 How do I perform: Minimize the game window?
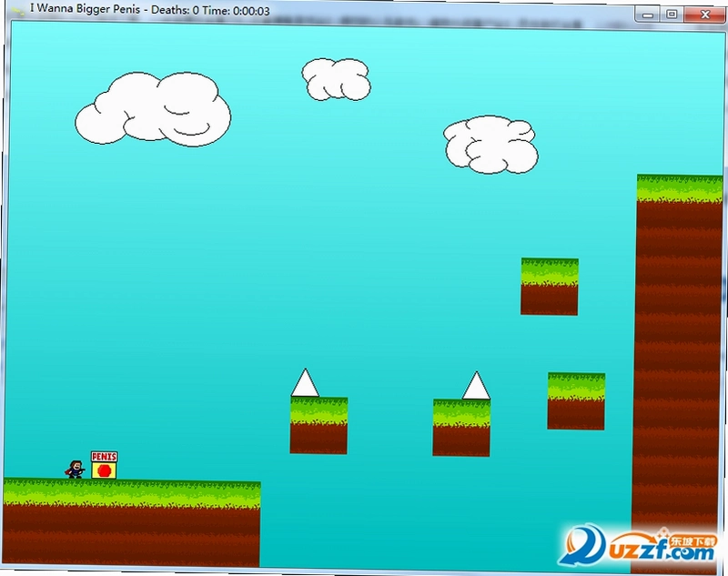pyautogui.click(x=648, y=15)
